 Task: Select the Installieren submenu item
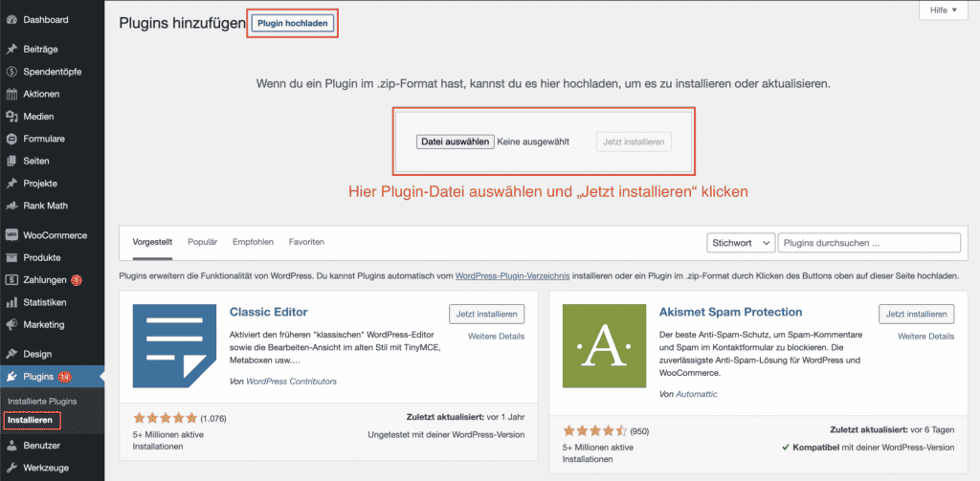(x=30, y=421)
